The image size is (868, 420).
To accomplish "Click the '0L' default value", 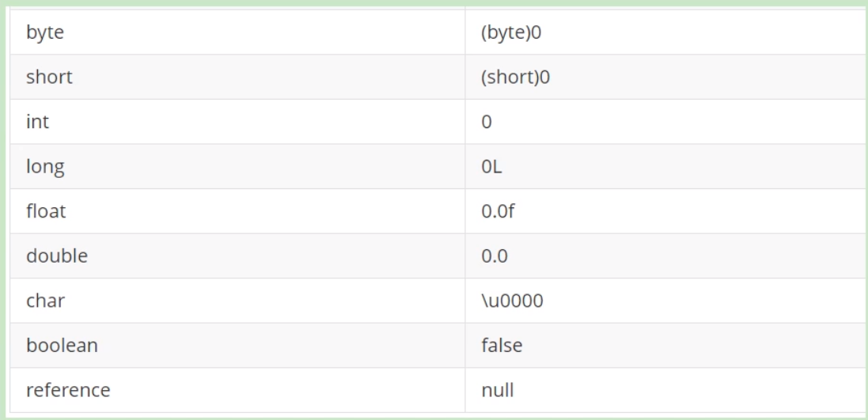I will click(491, 167).
